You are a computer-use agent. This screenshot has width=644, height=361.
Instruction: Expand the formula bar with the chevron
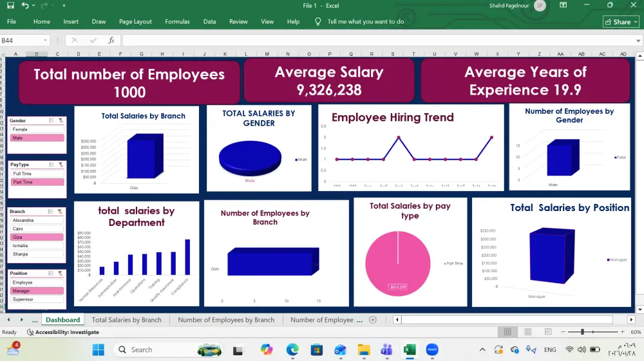[x=638, y=41]
